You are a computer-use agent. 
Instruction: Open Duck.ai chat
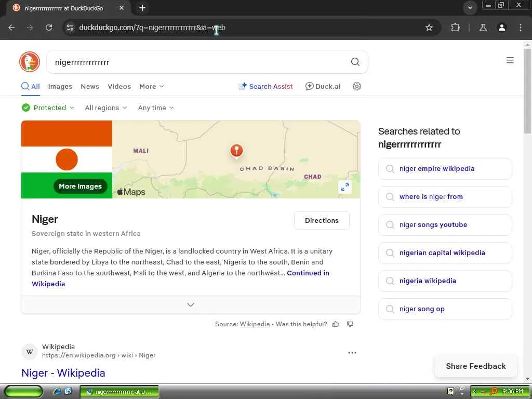[x=323, y=87]
